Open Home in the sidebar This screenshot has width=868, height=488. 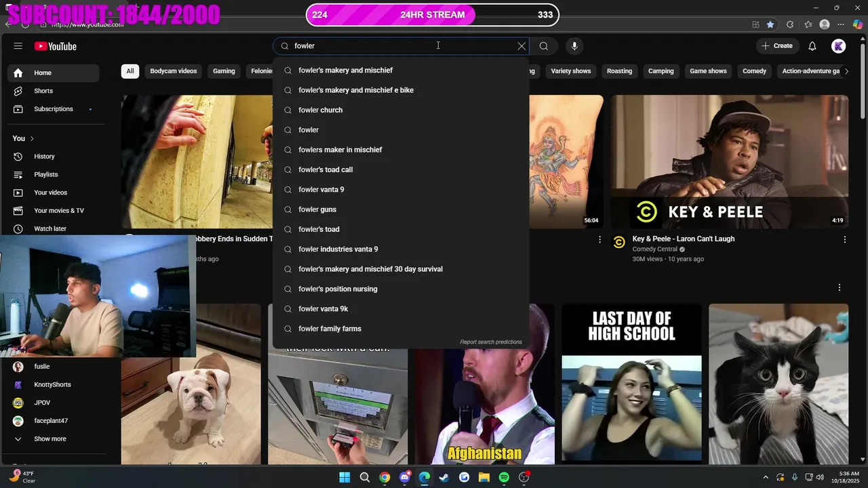tap(54, 73)
